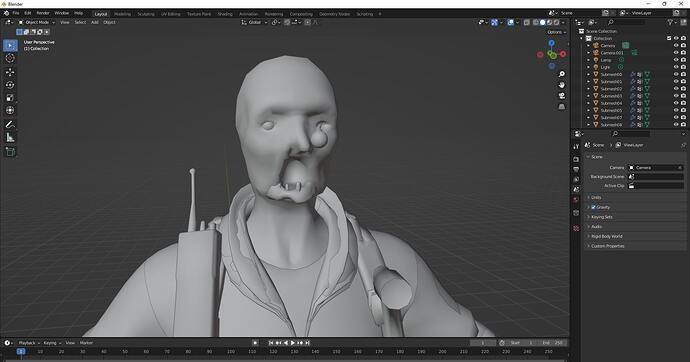Open the Options button in viewport

[556, 32]
